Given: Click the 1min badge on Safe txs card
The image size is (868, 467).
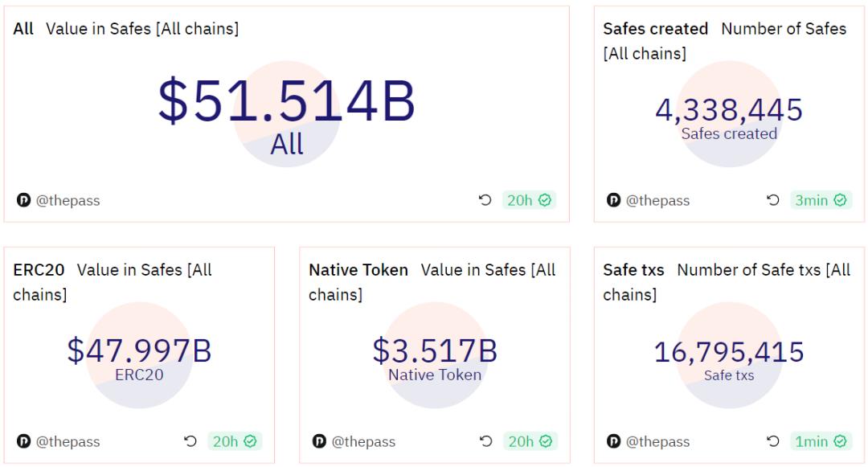Looking at the screenshot, I should (x=821, y=441).
